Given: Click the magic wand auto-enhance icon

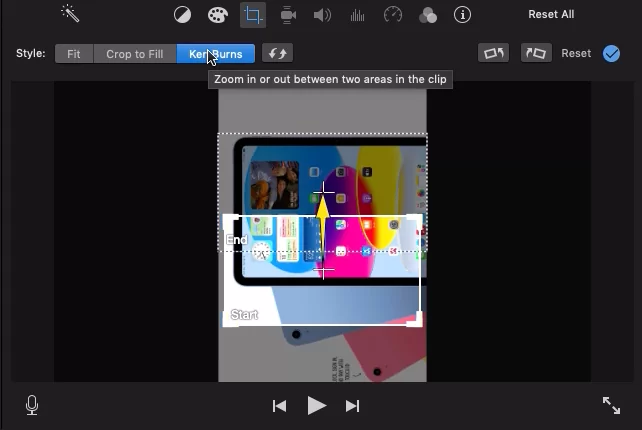Looking at the screenshot, I should click(x=70, y=14).
